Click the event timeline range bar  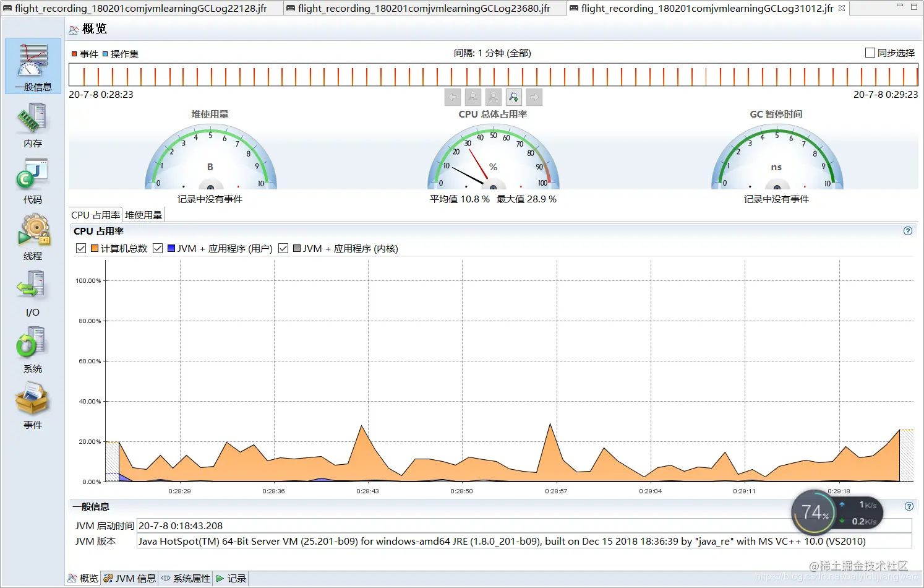coord(493,75)
